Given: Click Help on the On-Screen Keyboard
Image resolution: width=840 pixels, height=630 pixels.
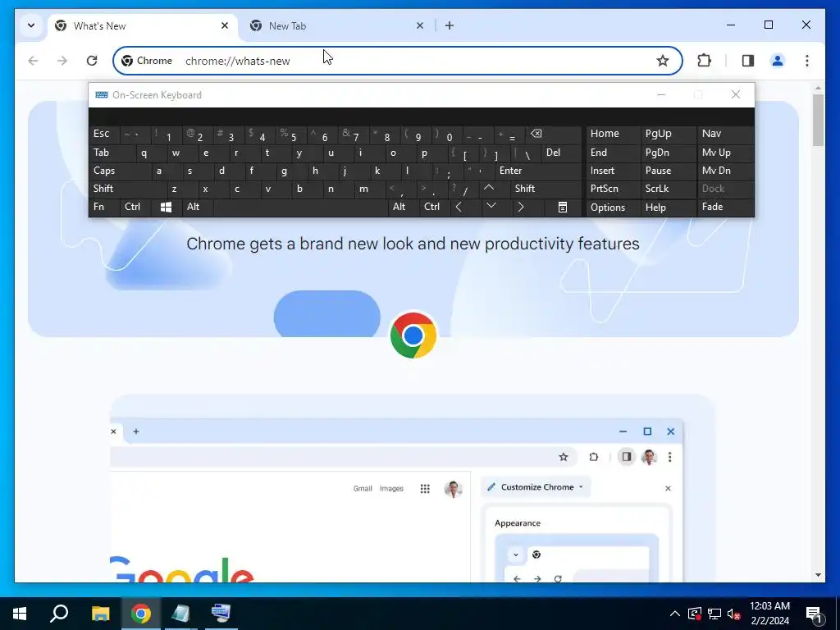Looking at the screenshot, I should (668, 208).
